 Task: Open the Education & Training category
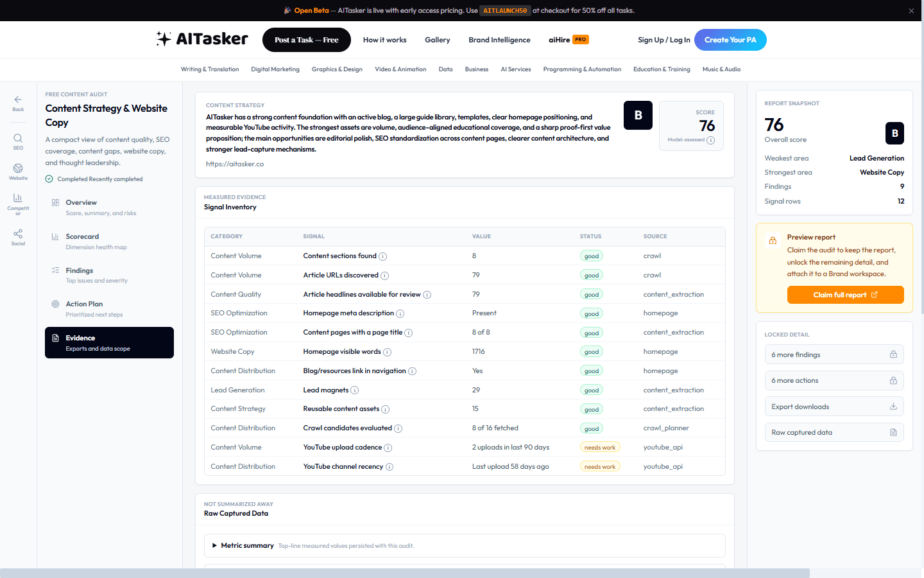[x=662, y=69]
